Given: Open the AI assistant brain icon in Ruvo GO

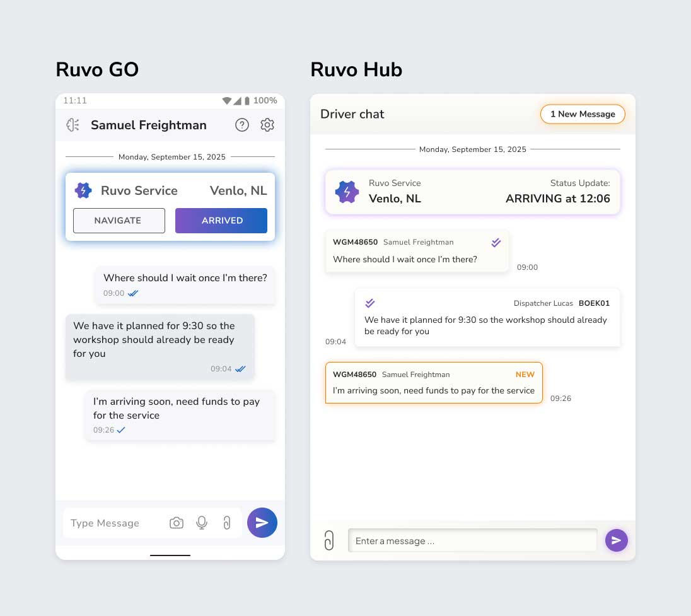Looking at the screenshot, I should [73, 125].
